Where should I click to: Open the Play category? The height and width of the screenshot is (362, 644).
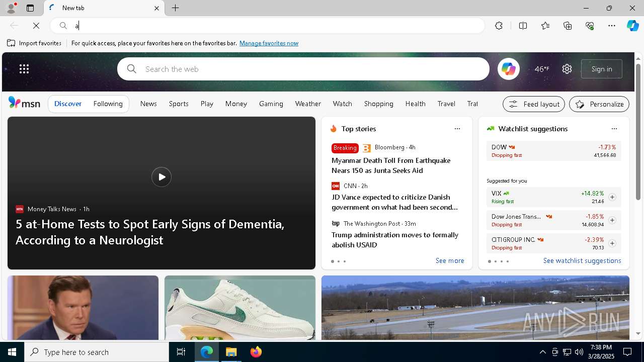pyautogui.click(x=207, y=104)
